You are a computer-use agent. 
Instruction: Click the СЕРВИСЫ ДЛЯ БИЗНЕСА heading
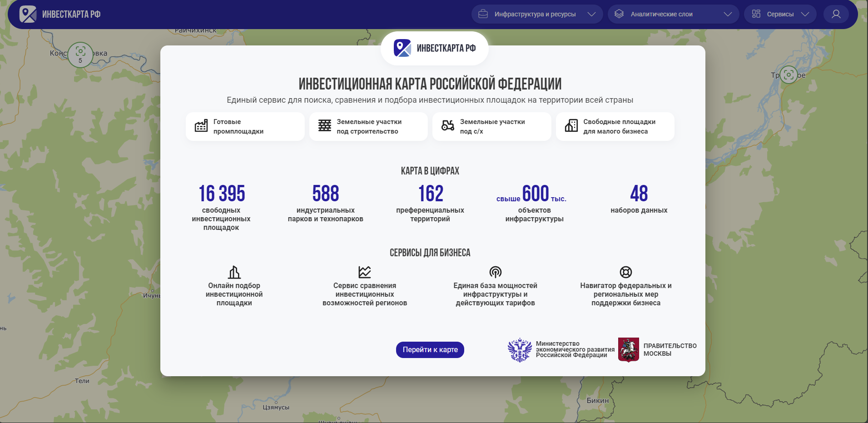click(x=430, y=253)
